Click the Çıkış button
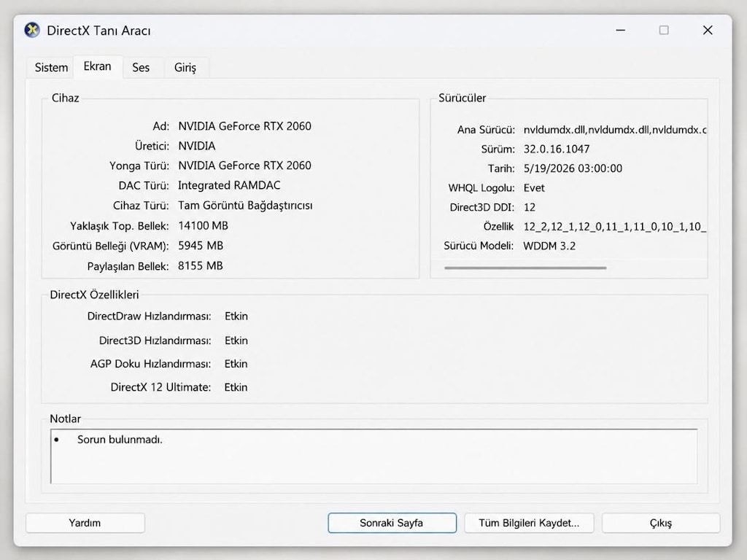 (x=661, y=523)
